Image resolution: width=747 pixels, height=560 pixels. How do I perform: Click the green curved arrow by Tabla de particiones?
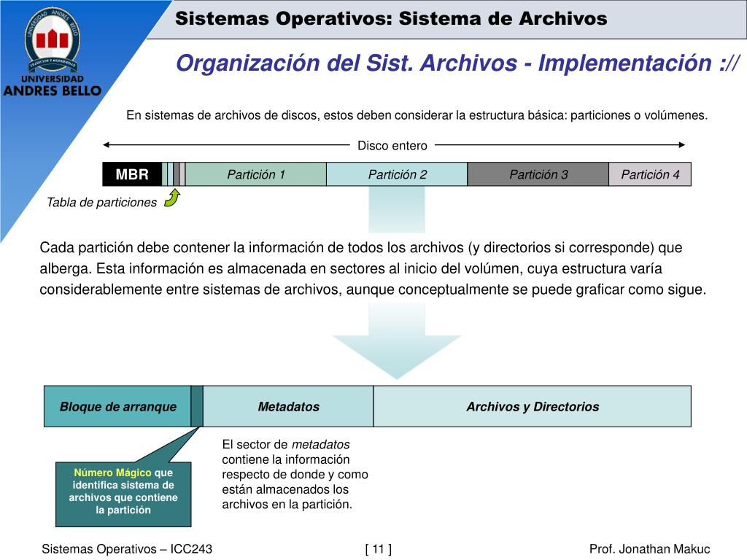tap(172, 198)
